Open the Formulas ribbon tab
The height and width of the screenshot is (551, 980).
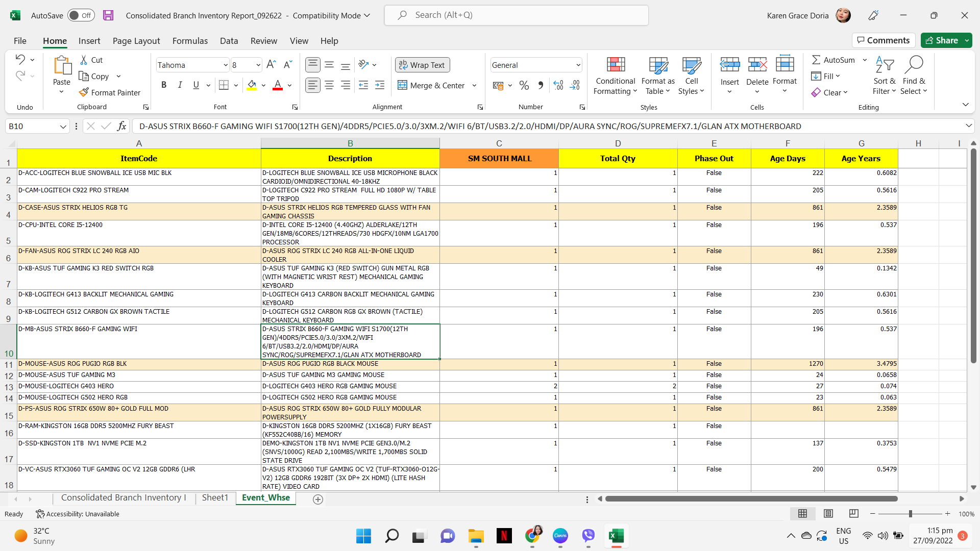tap(190, 41)
